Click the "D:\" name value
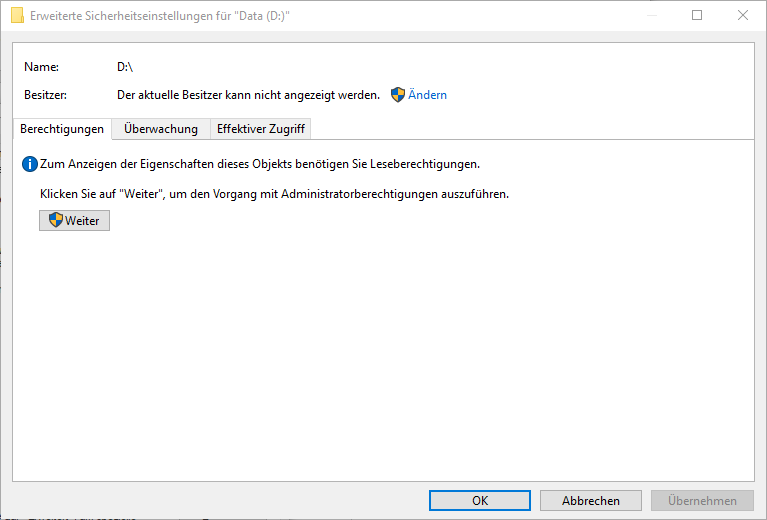 (125, 67)
